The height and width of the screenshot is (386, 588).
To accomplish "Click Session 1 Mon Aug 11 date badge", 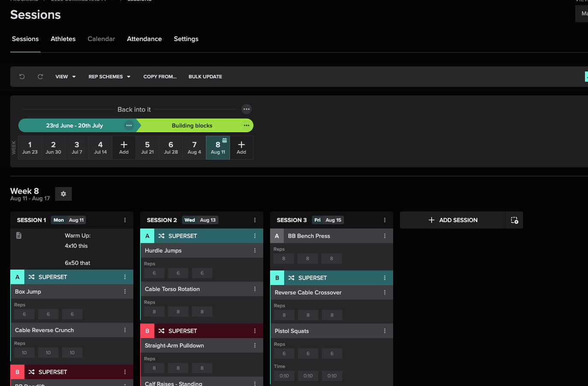I will 69,220.
